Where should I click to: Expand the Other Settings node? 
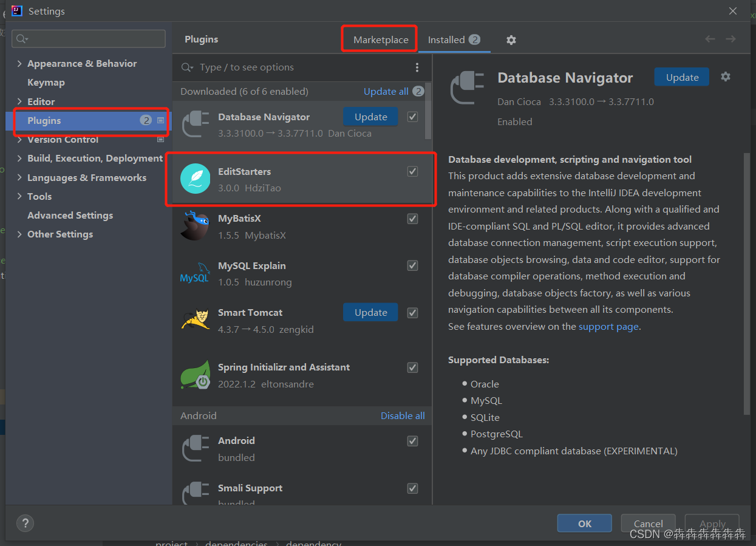[x=20, y=234]
